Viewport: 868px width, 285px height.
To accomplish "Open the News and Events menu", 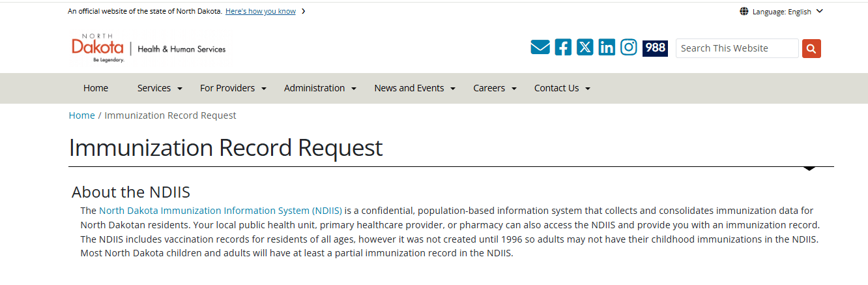I will click(414, 88).
